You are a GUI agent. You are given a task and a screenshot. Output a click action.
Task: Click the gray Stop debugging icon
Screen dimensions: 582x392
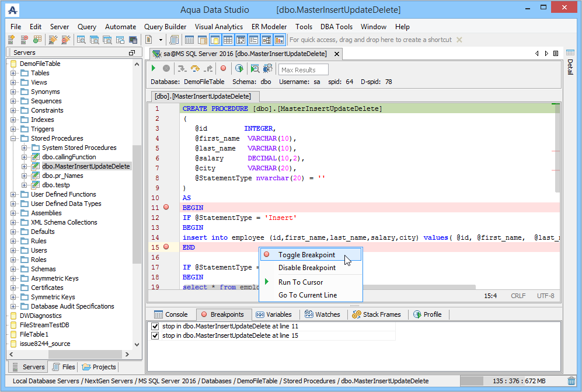166,69
